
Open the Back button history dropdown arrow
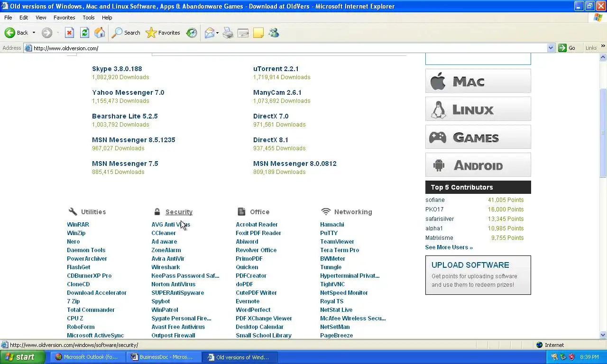click(x=34, y=33)
